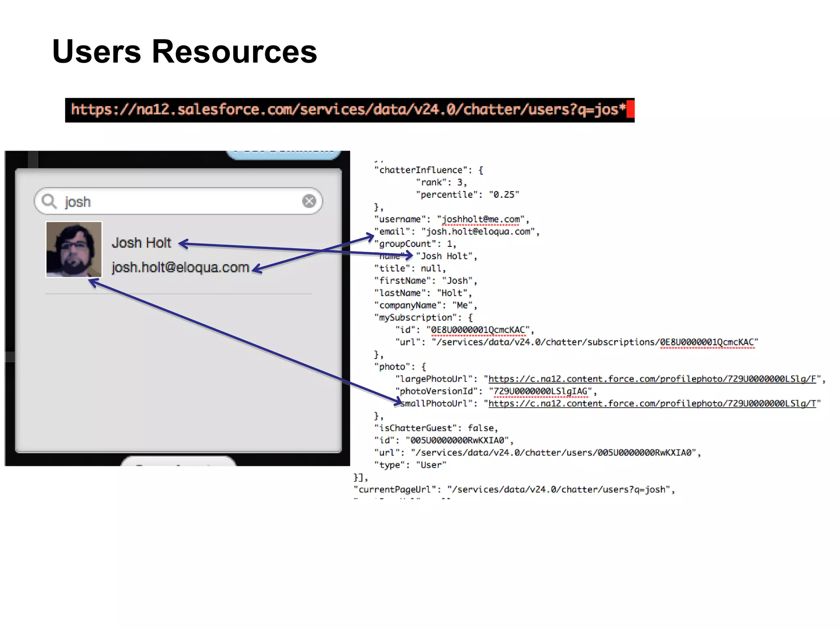Click the user id 005U0000000RwKXIA0 value
Image resolution: width=840 pixels, height=630 pixels.
[457, 441]
